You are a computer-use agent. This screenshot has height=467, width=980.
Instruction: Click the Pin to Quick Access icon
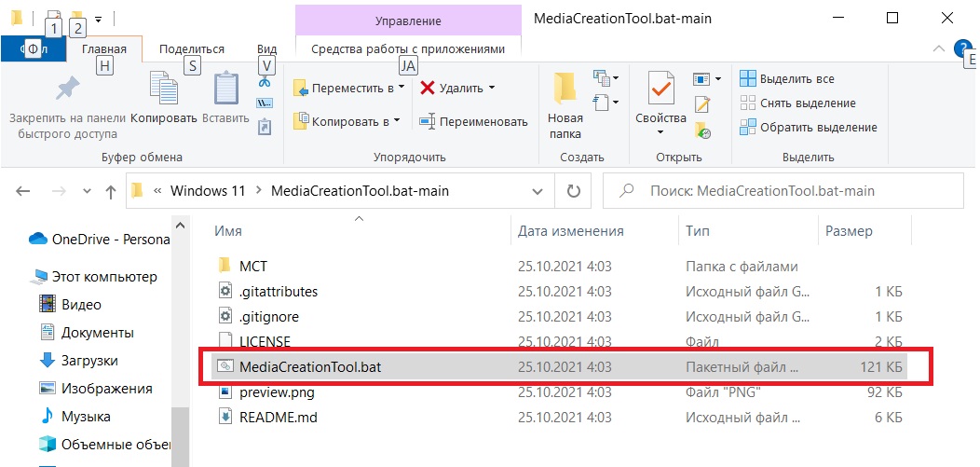pos(68,91)
